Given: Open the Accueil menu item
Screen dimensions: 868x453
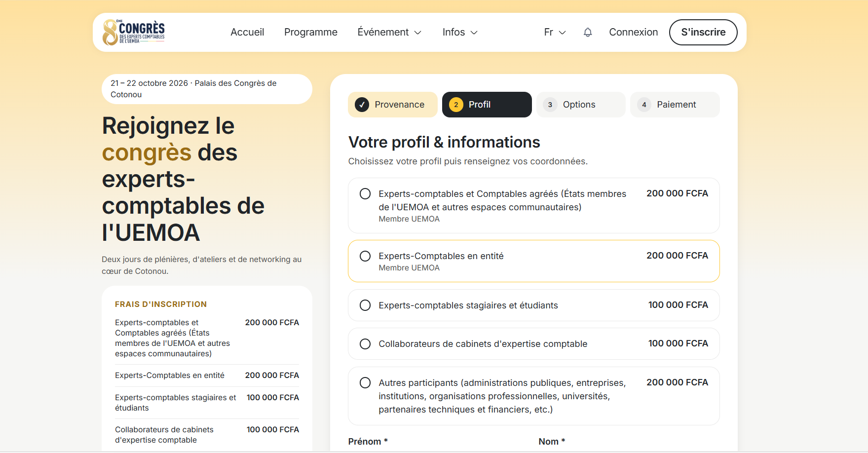Looking at the screenshot, I should click(247, 32).
